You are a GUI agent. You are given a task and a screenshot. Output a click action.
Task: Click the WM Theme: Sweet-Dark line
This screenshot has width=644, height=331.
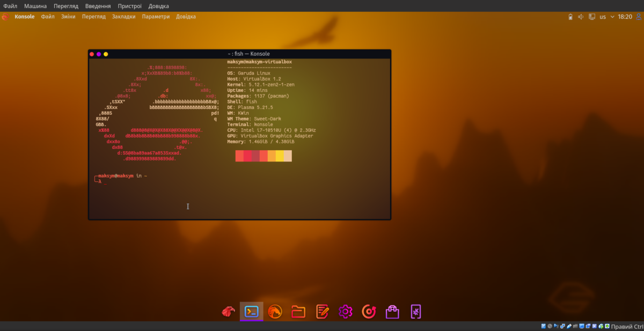click(x=254, y=119)
